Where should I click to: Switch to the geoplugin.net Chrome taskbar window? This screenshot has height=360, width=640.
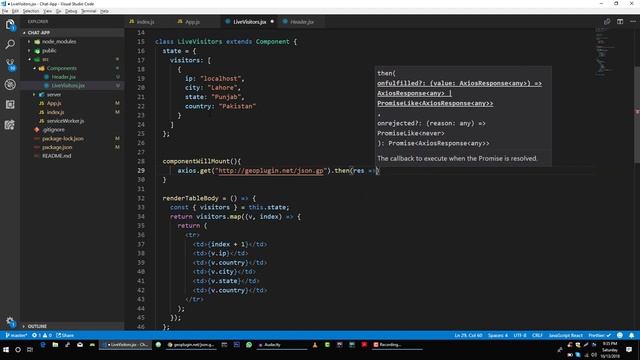(x=191, y=345)
